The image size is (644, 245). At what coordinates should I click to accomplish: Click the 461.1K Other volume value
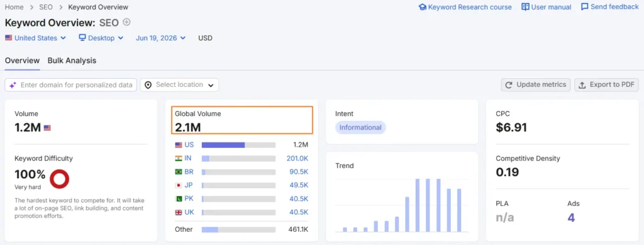click(298, 229)
